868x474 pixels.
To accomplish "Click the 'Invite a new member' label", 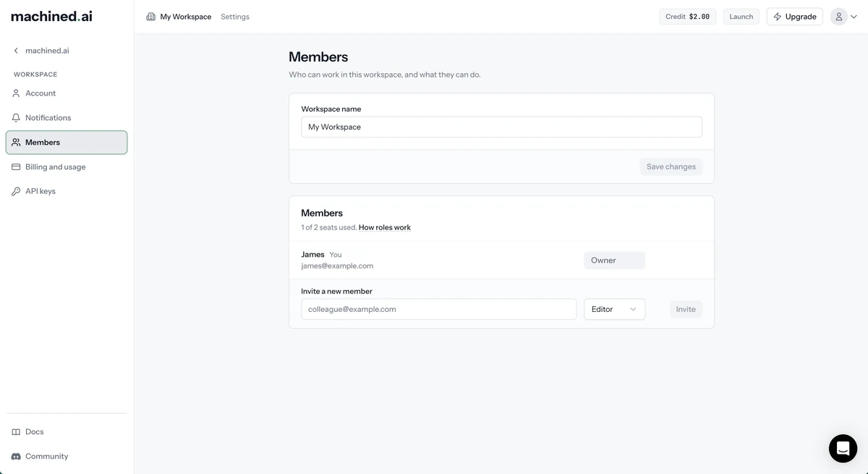I will [x=336, y=291].
